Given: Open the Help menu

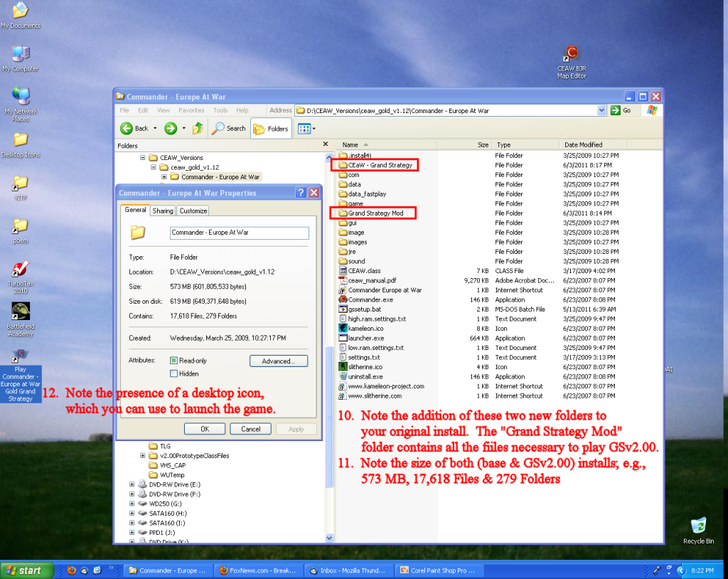Looking at the screenshot, I should pyautogui.click(x=242, y=110).
